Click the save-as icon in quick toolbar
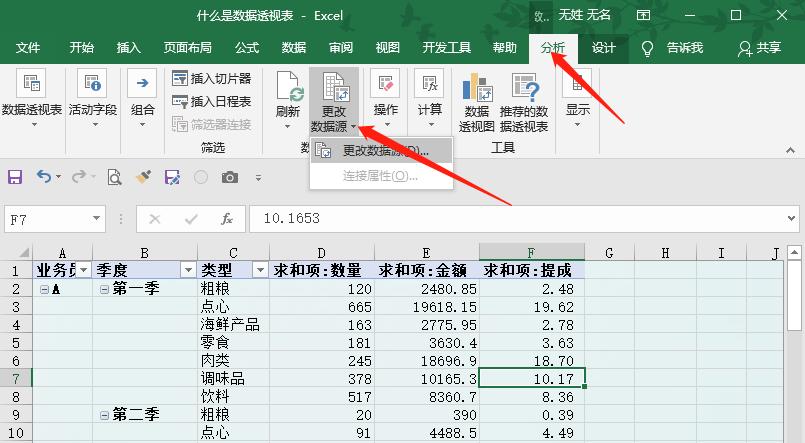The width and height of the screenshot is (805, 443). pos(172,178)
